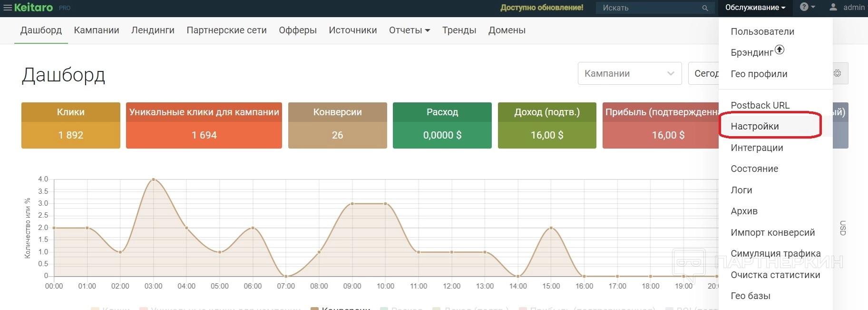Image resolution: width=868 pixels, height=310 pixels.
Task: Open the help question mark menu
Action: (804, 7)
